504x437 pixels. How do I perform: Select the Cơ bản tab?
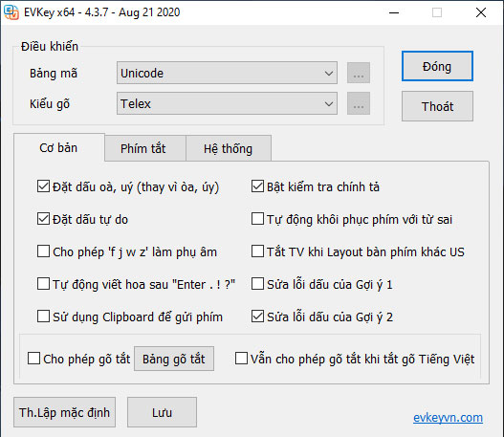click(x=58, y=148)
